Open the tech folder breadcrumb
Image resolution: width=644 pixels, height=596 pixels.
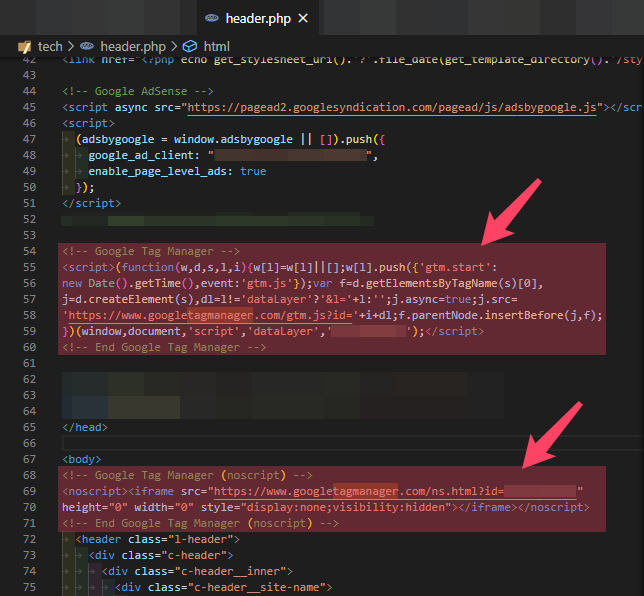(x=50, y=46)
